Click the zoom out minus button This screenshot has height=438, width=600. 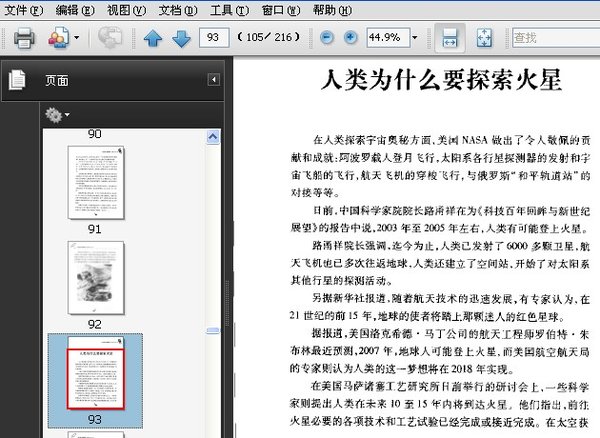tap(327, 38)
